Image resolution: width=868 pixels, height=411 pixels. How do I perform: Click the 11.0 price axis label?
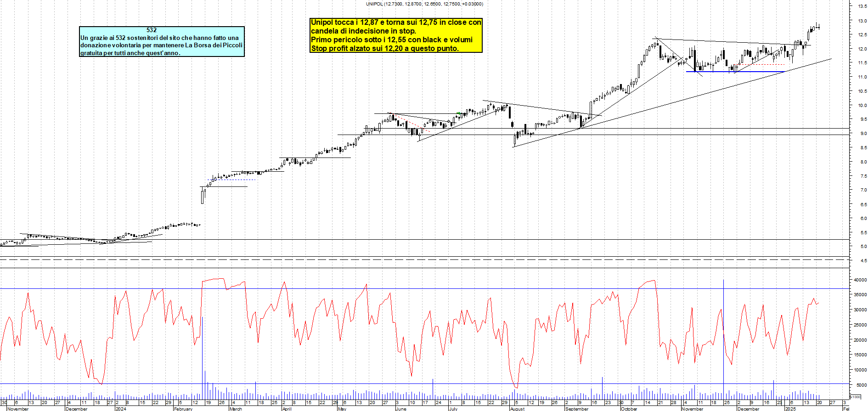click(862, 77)
